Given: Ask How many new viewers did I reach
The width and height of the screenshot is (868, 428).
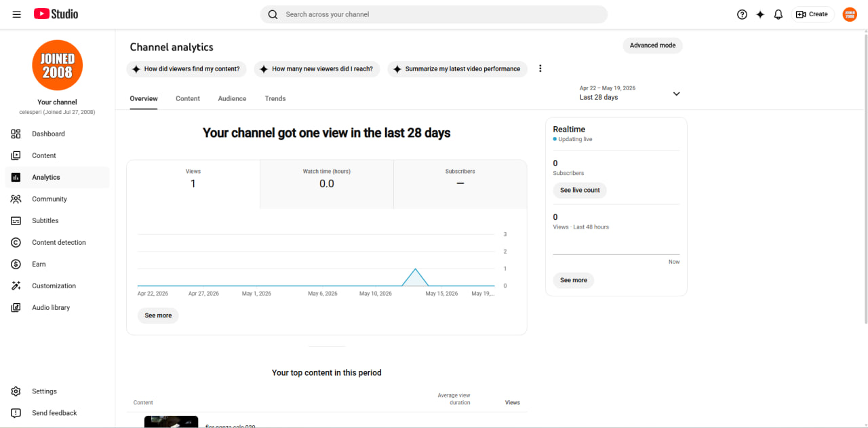Looking at the screenshot, I should (317, 69).
